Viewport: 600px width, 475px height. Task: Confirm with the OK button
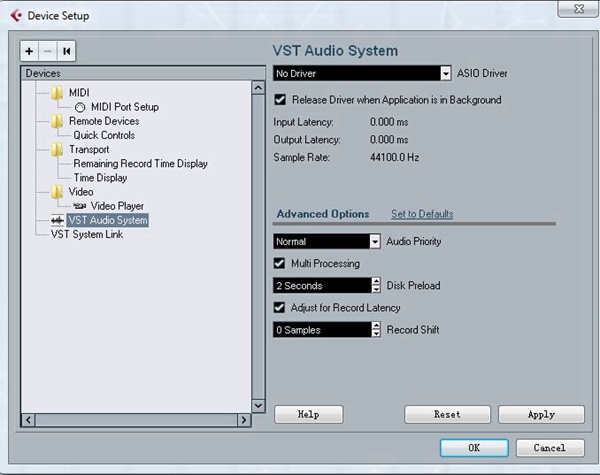[x=474, y=448]
